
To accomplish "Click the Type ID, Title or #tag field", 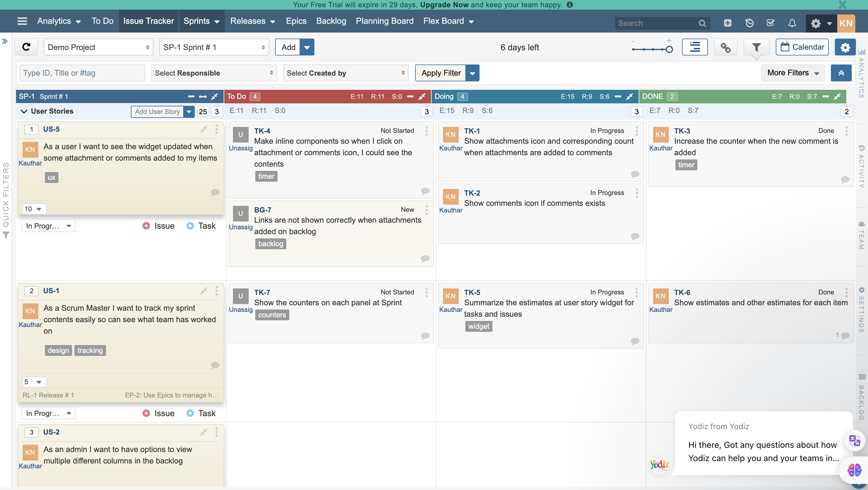I will (82, 73).
